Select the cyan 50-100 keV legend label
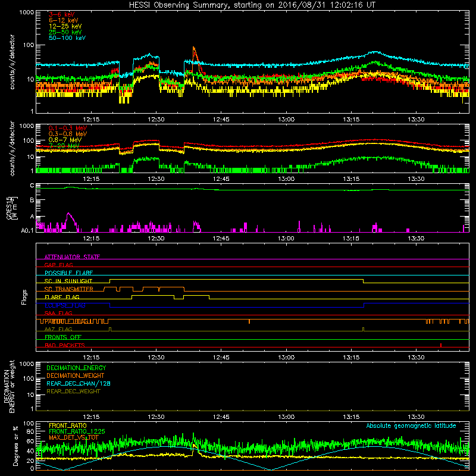Screen dimensions: 476x476 (x=67, y=38)
